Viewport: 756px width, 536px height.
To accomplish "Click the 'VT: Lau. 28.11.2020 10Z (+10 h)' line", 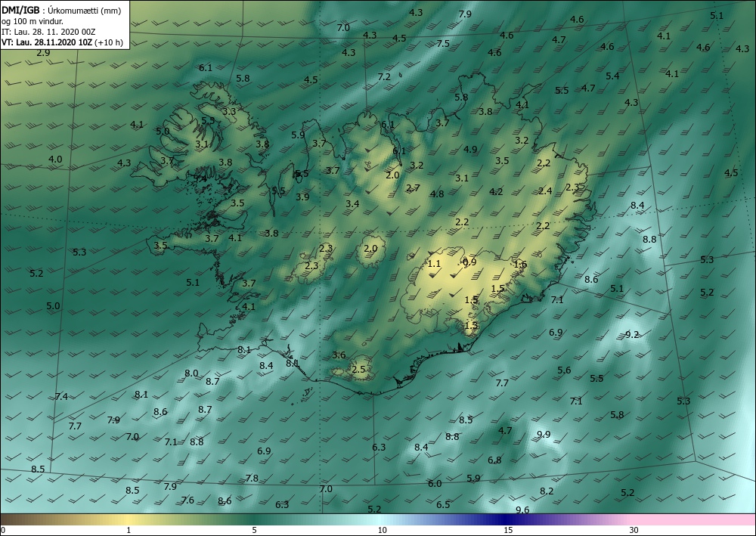I will pos(62,42).
